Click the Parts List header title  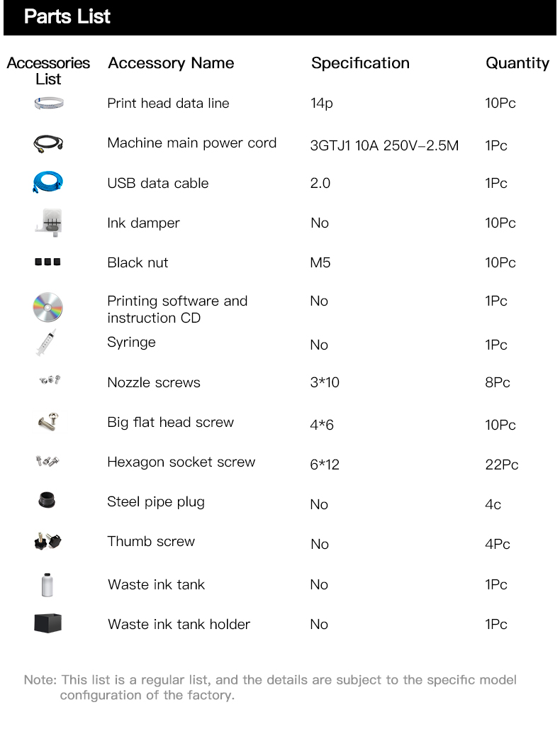click(x=67, y=17)
